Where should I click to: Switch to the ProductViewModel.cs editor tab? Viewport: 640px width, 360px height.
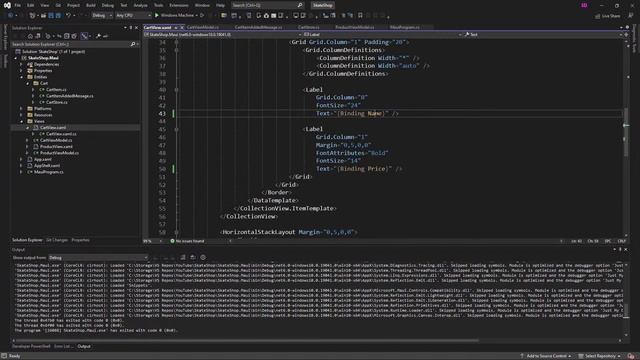[355, 27]
